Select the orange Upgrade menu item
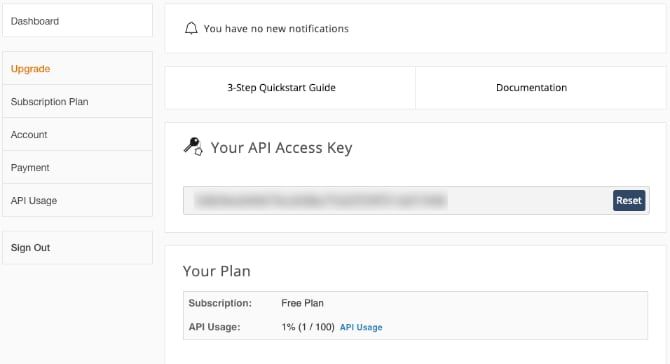This screenshot has height=364, width=670. pos(77,68)
